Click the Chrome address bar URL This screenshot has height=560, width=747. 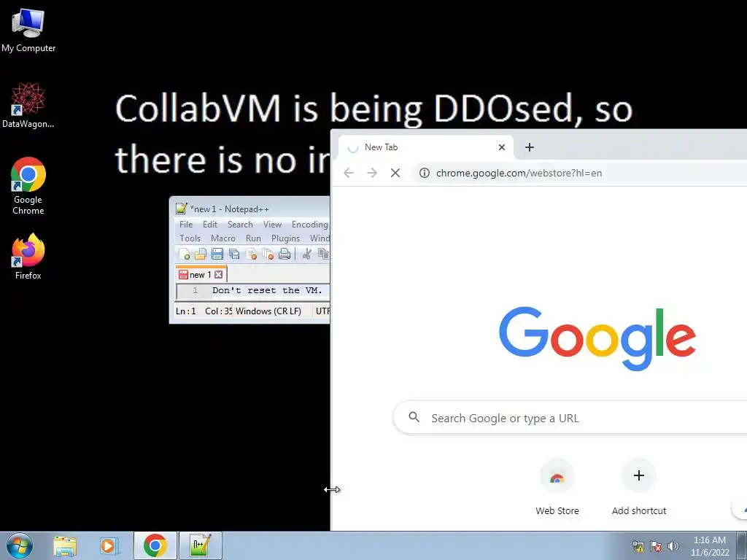click(x=519, y=173)
